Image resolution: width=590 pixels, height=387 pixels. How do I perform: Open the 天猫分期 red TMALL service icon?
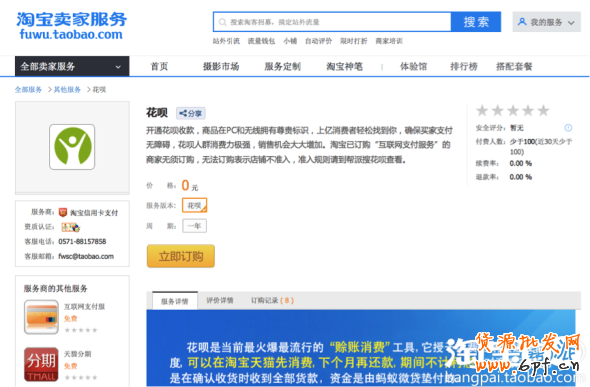click(x=41, y=364)
